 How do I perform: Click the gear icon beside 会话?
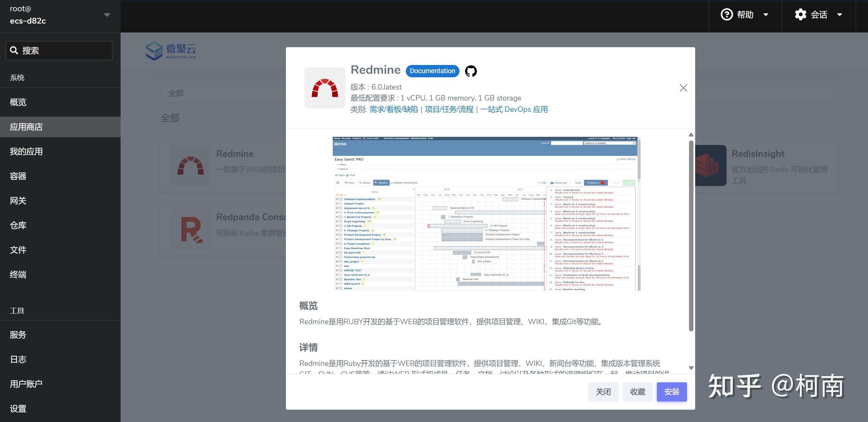point(801,15)
